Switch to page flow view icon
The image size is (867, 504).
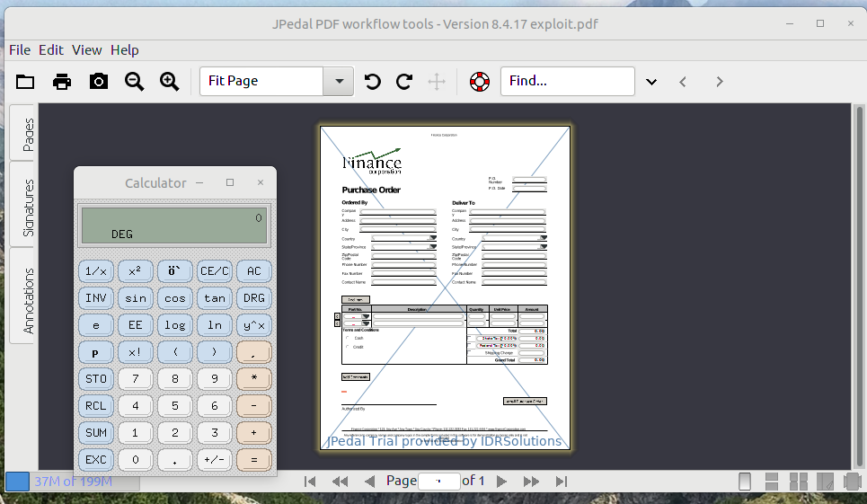point(852,482)
